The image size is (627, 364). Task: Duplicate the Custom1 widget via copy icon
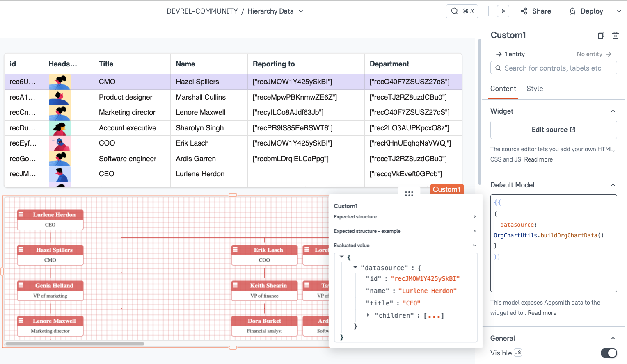coord(601,35)
